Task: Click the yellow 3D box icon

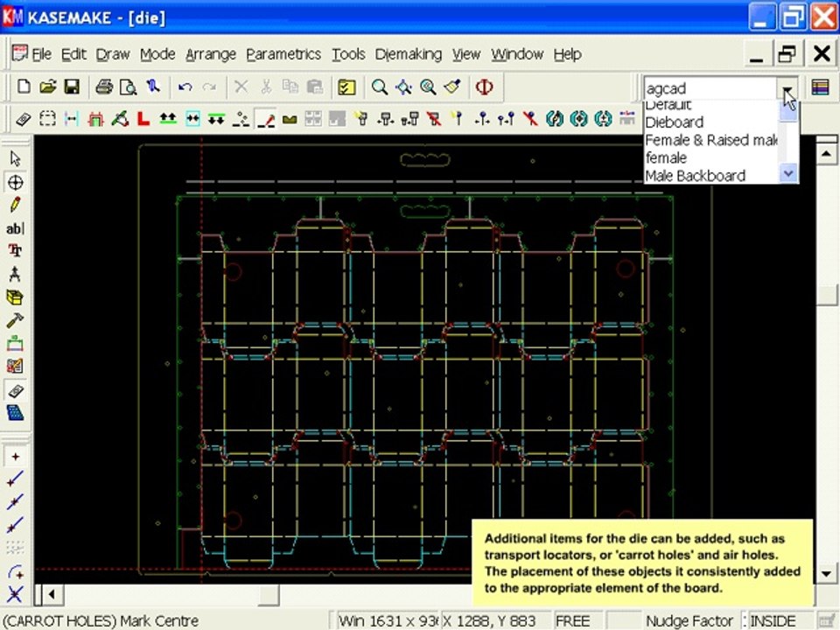Action: (x=15, y=297)
